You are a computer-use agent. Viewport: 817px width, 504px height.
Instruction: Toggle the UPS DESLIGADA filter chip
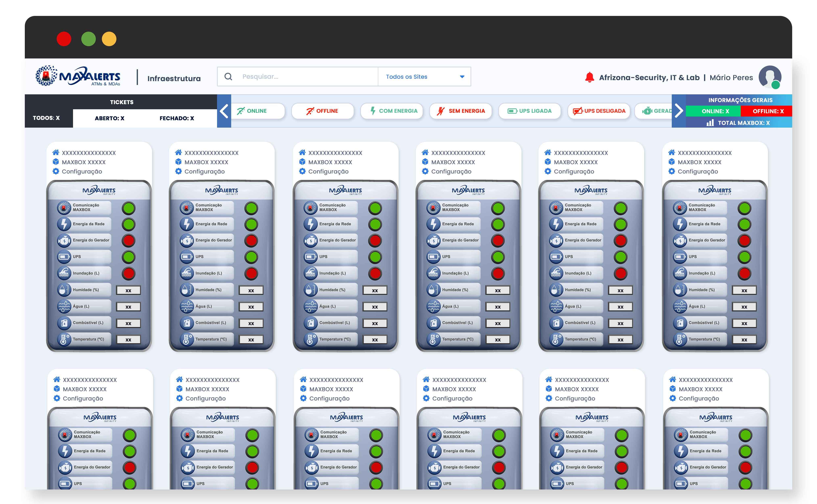(x=599, y=111)
